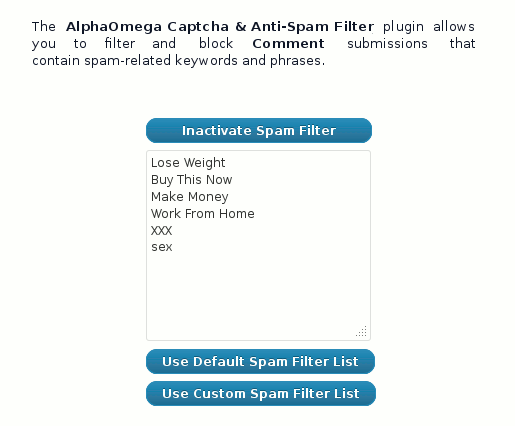The height and width of the screenshot is (426, 515).
Task: Click the word 'allows' in first line
Action: (x=454, y=27)
